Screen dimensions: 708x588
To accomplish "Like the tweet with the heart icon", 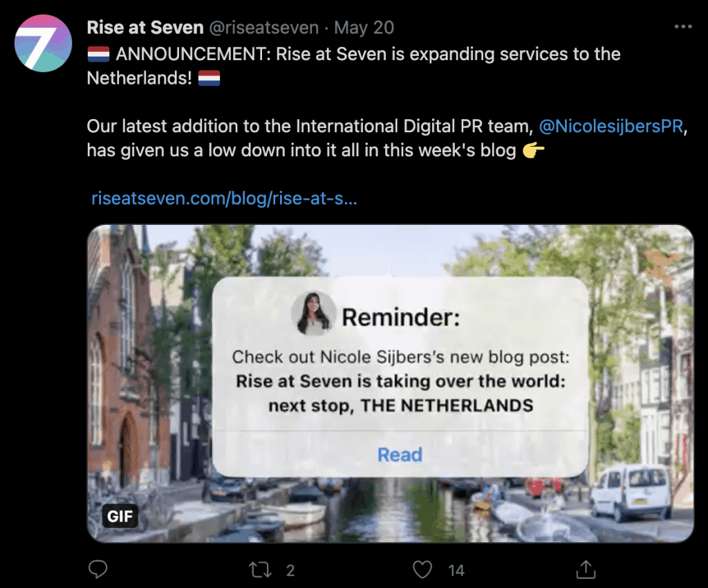I will pos(422,569).
